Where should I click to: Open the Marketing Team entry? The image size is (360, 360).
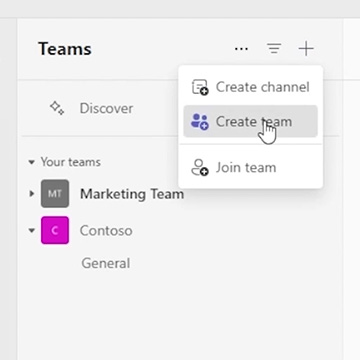click(x=132, y=194)
